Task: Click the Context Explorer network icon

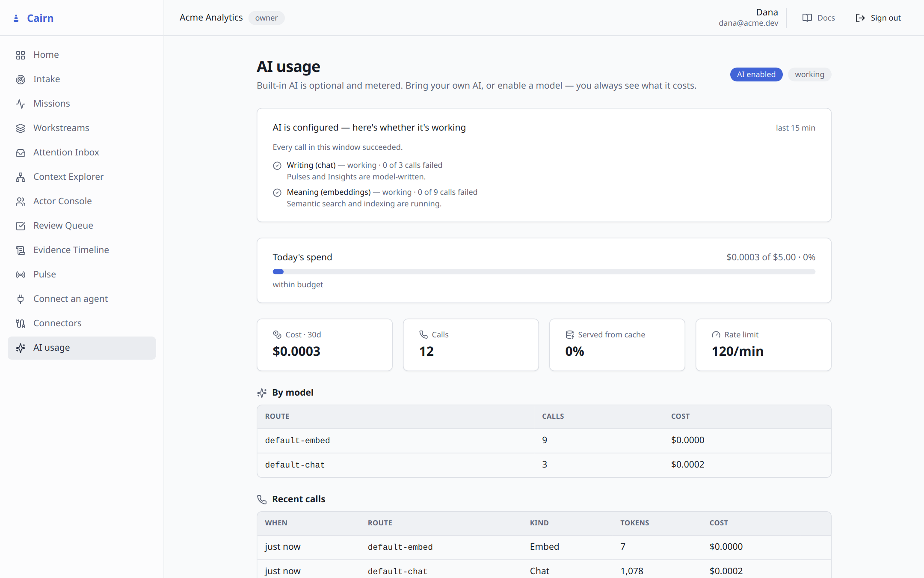Action: click(x=21, y=177)
